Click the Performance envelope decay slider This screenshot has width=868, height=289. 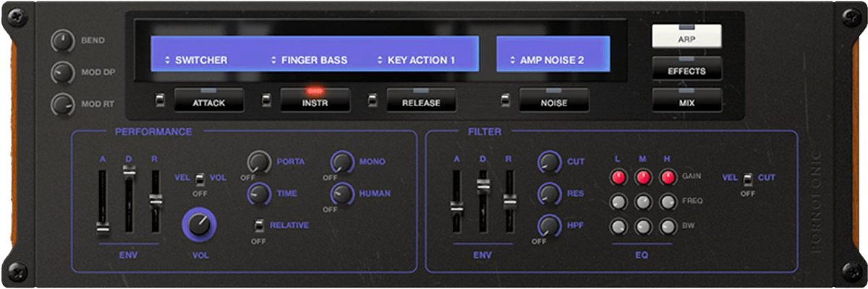tap(129, 171)
